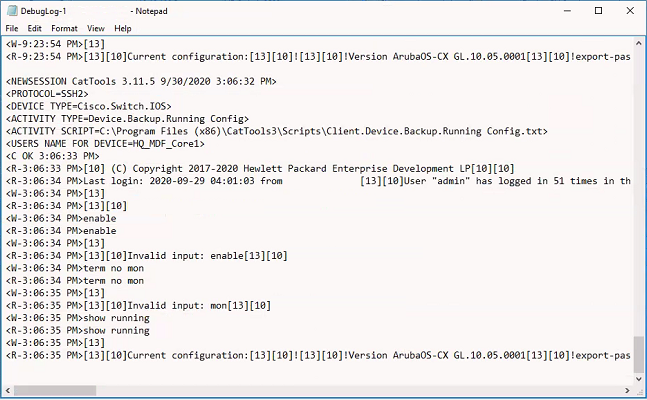
Task: Click the empty horizontal scrollbar track area
Action: pos(359,391)
